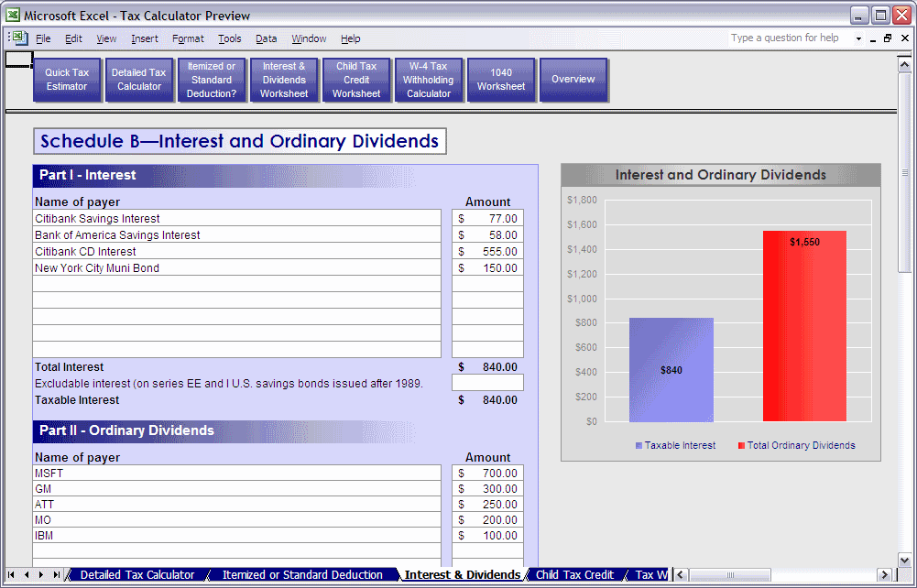The height and width of the screenshot is (588, 917).
Task: Open the View menu
Action: click(106, 38)
